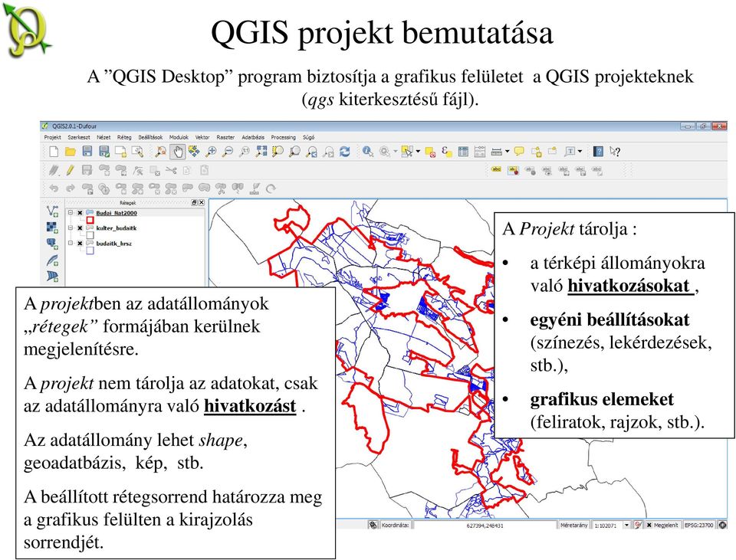736x560 pixels.
Task: Open the QGIS Help contents icon
Action: tap(598, 152)
